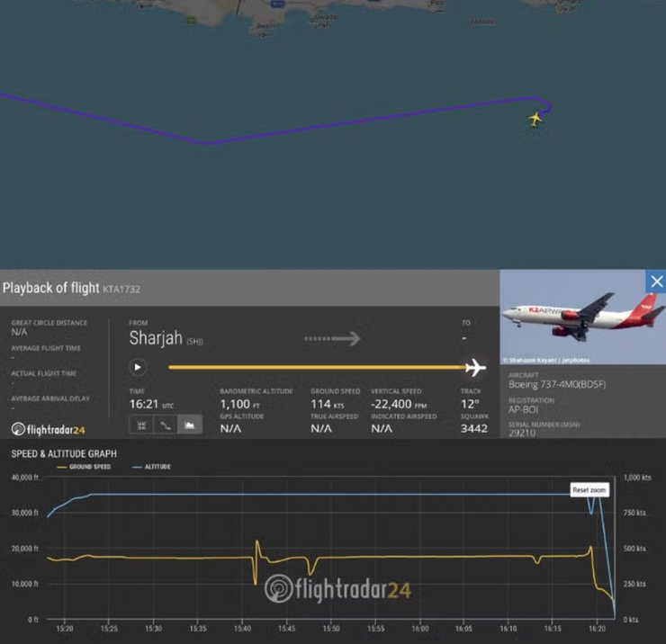Click the KTA1732 flight number
666x644 pixels.
coord(121,289)
